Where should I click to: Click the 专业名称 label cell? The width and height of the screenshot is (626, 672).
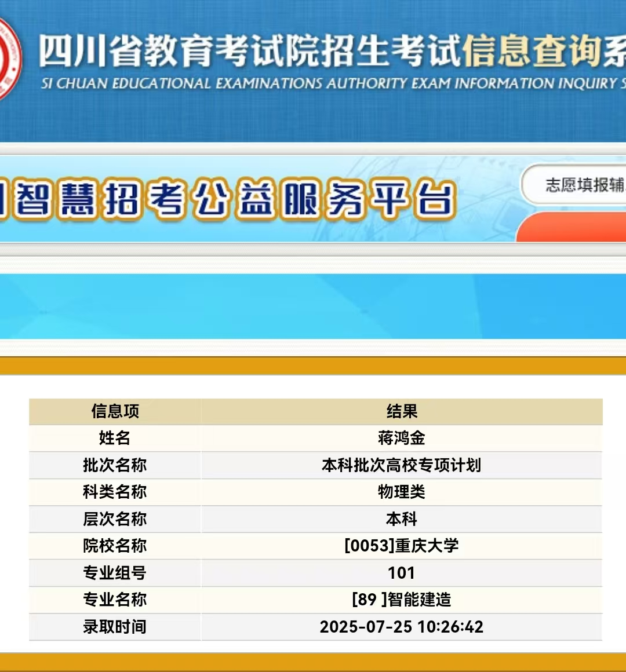click(115, 600)
